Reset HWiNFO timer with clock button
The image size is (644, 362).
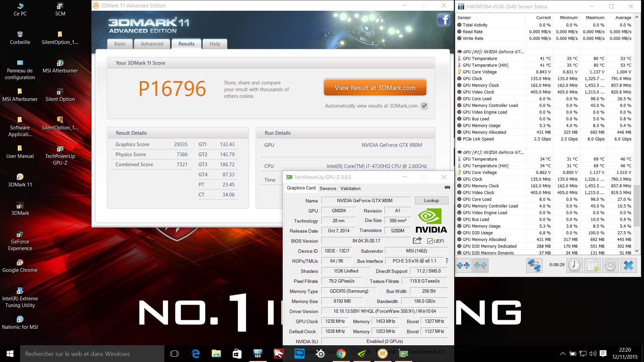(575, 265)
